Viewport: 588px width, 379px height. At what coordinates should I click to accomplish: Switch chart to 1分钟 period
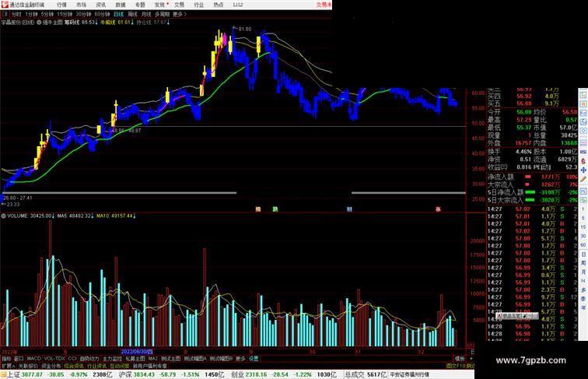(x=31, y=14)
